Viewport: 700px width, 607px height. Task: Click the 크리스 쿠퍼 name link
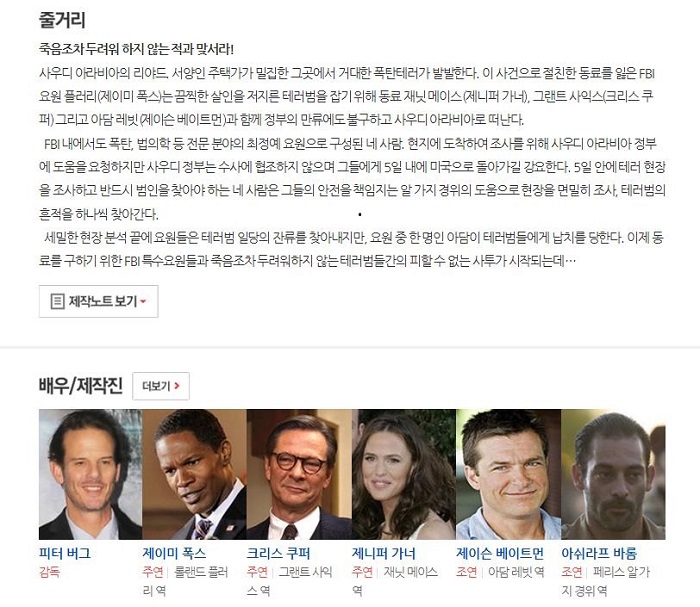point(278,553)
